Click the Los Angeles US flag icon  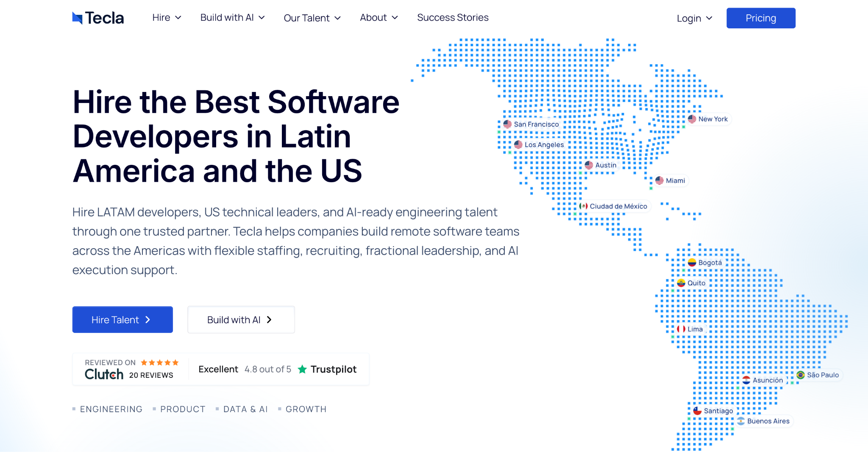coord(518,144)
